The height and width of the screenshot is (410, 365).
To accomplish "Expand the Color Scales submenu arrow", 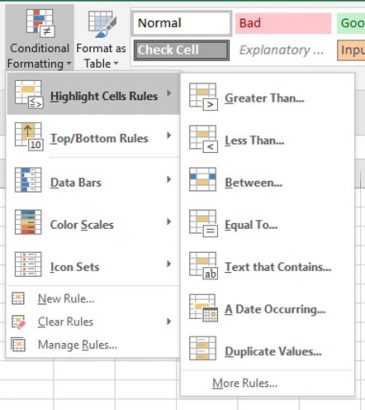I will (169, 222).
